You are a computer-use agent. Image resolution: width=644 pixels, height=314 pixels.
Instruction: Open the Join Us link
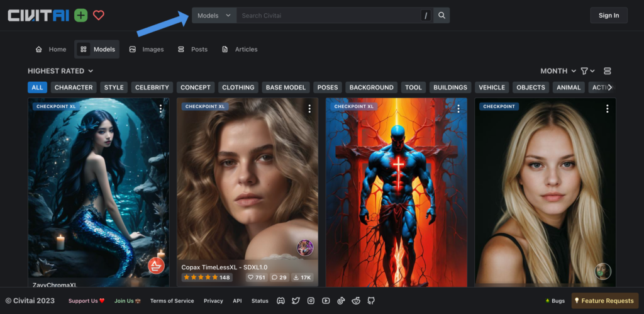(x=127, y=301)
